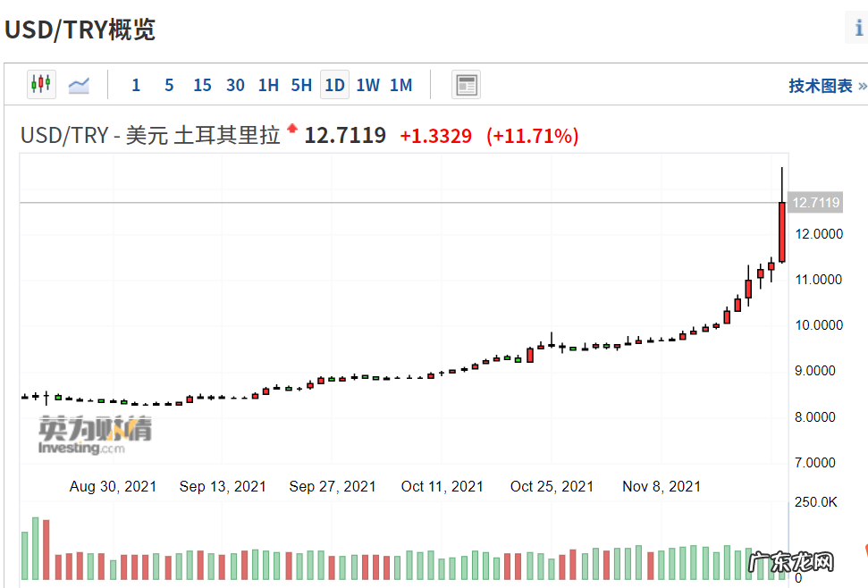Select the 30 minute interval
Image resolution: width=868 pixels, height=588 pixels.
tap(235, 84)
